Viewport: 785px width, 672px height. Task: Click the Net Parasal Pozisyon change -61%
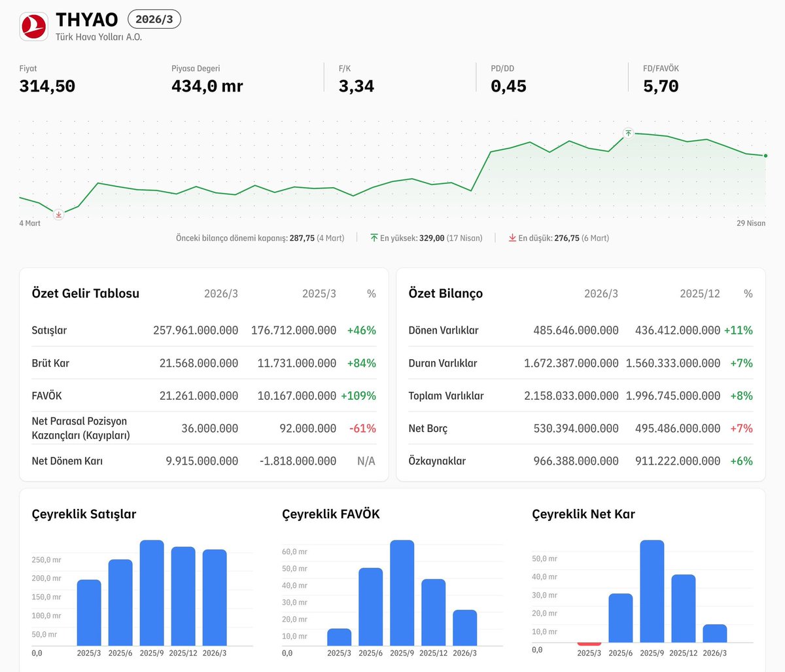(363, 429)
